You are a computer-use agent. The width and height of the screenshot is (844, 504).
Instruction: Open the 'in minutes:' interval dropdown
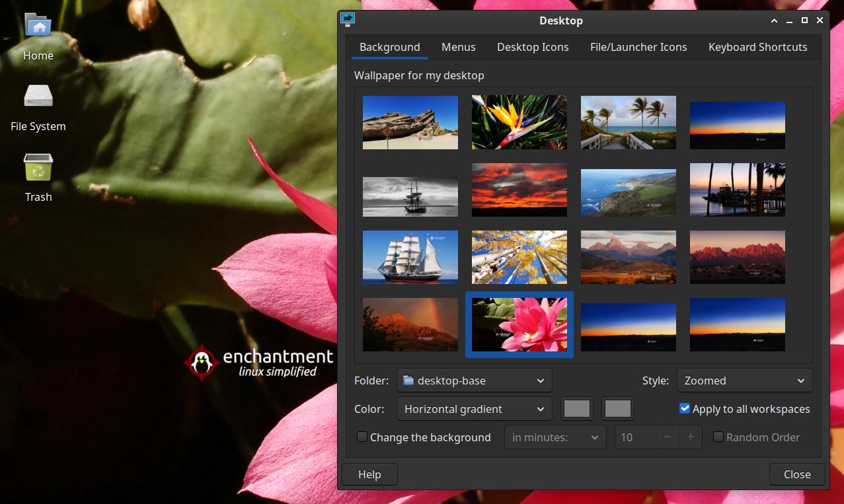click(x=555, y=437)
